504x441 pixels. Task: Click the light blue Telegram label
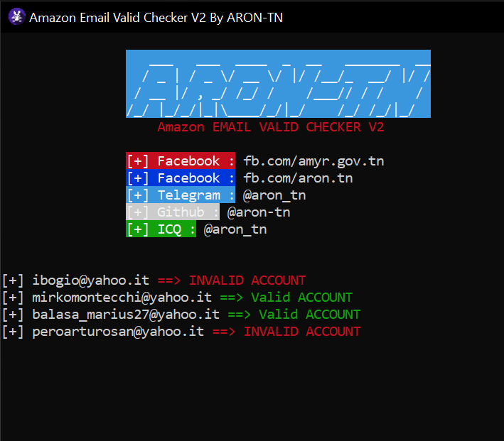tap(181, 195)
